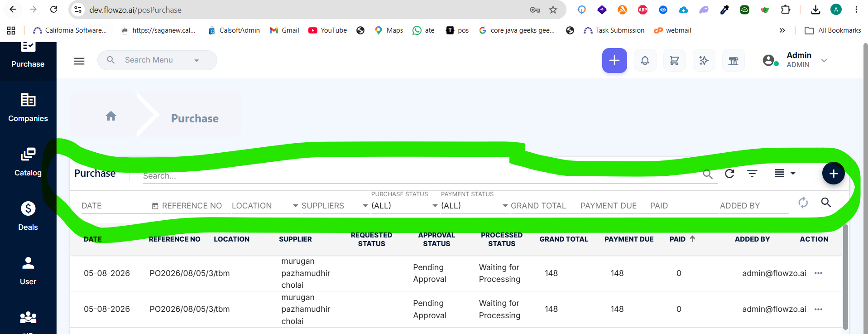Click the search magnifier in Purchase search bar
The height and width of the screenshot is (334, 868).
tap(708, 174)
